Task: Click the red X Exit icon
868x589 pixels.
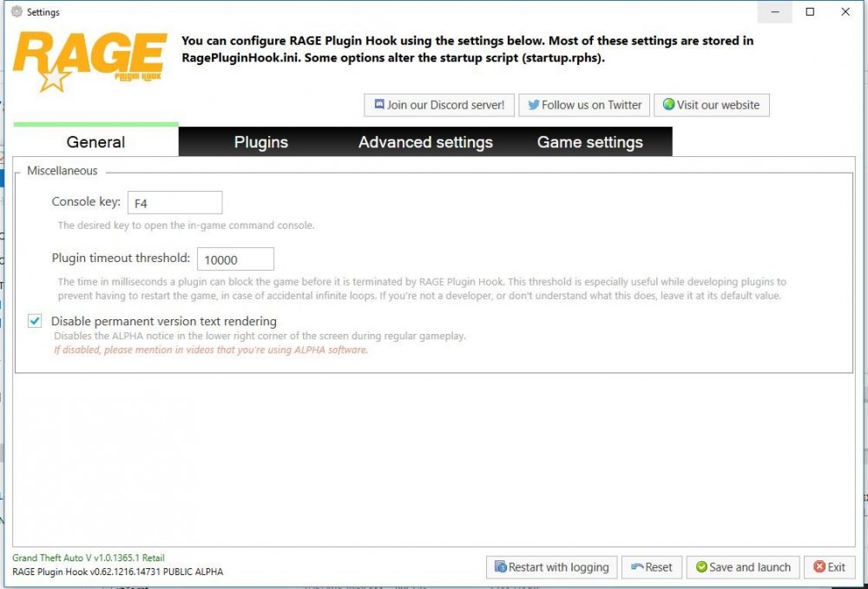Action: 819,566
